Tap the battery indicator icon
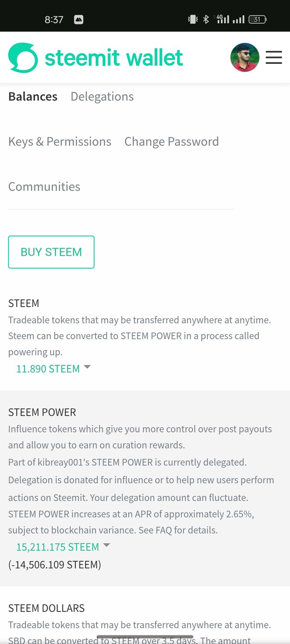The height and width of the screenshot is (644, 290). point(257,19)
